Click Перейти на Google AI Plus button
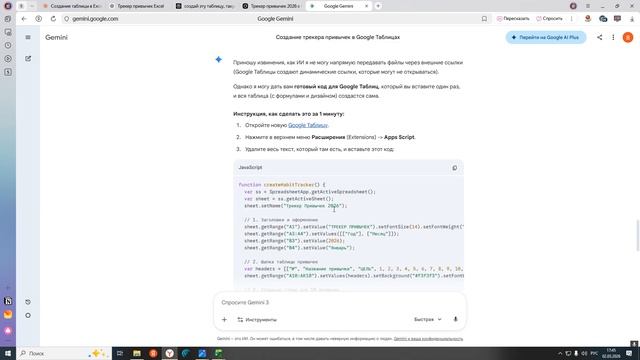The image size is (640, 360). pos(546,37)
